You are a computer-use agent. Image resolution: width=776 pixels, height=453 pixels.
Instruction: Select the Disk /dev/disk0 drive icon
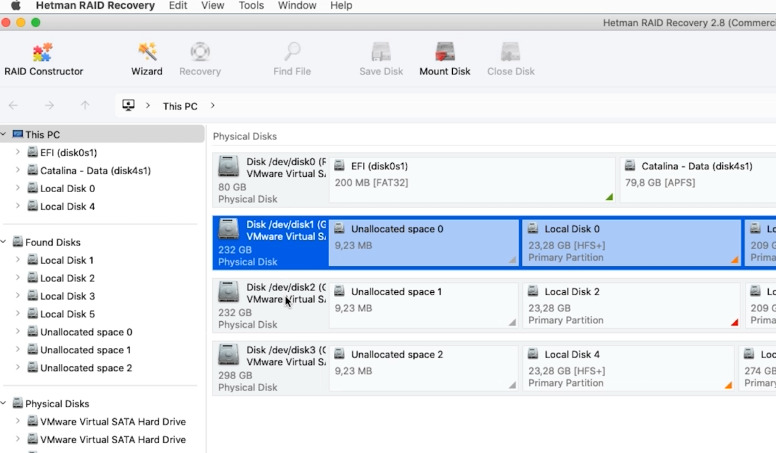pos(228,166)
